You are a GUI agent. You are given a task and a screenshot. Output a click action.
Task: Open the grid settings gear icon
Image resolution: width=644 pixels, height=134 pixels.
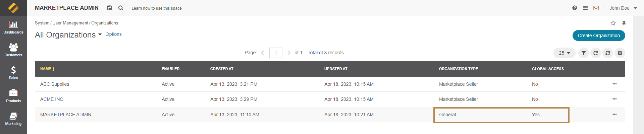pyautogui.click(x=620, y=53)
